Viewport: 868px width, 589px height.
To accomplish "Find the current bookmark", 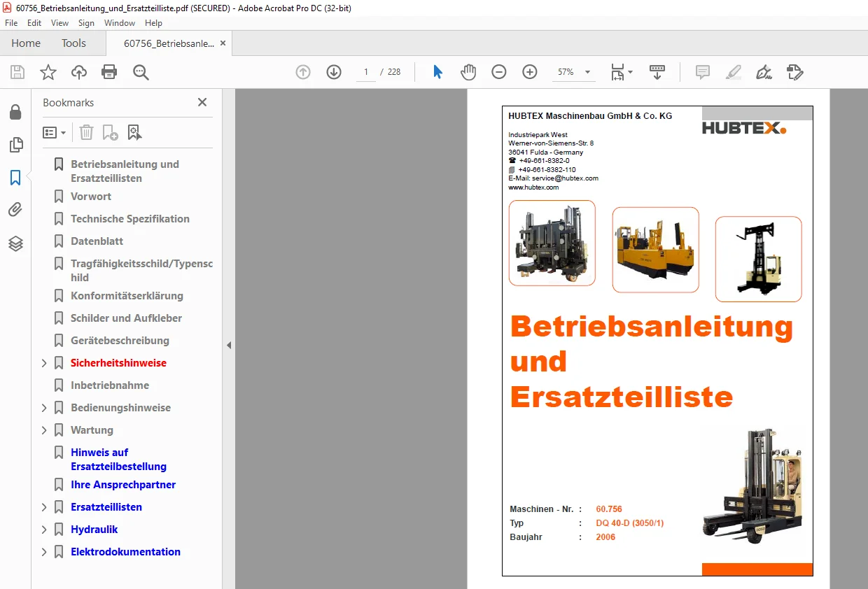I will 134,132.
